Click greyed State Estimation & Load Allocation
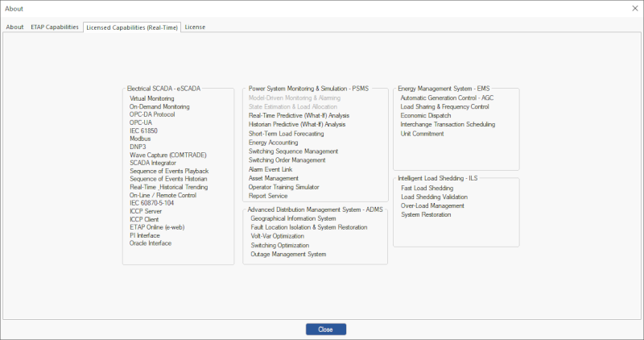 [293, 106]
